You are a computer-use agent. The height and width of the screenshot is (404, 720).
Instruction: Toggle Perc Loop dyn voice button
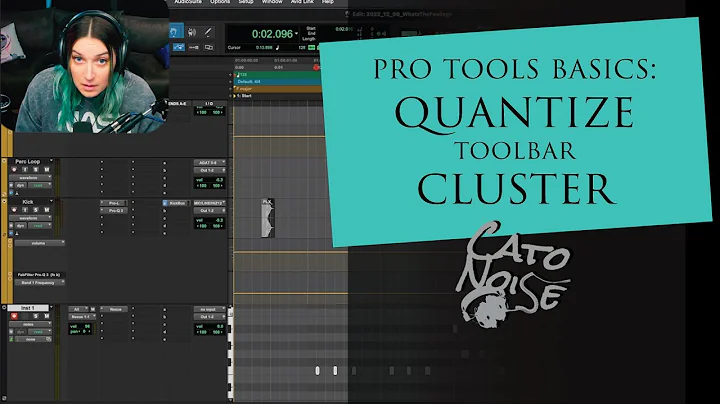[x=20, y=185]
